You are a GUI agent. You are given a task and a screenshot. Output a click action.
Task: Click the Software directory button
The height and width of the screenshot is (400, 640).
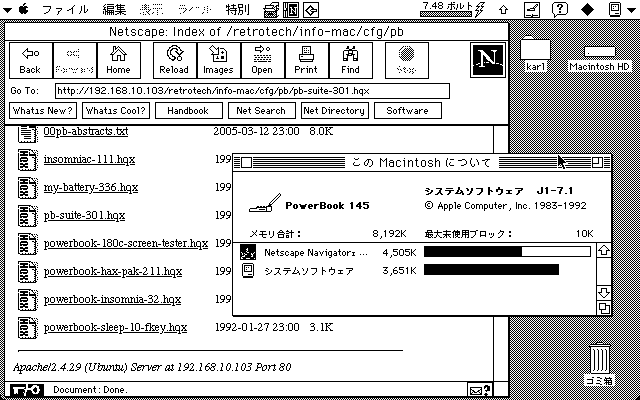[408, 111]
